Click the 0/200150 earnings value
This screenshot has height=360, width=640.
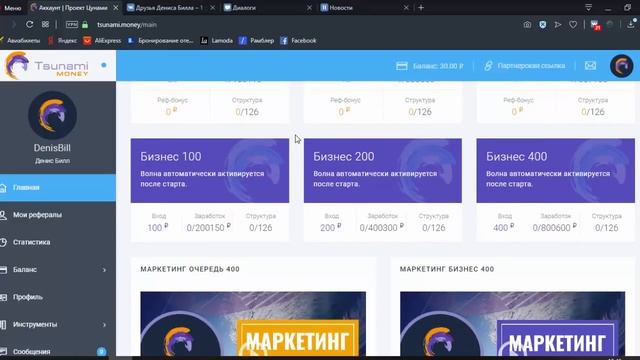[x=209, y=227]
